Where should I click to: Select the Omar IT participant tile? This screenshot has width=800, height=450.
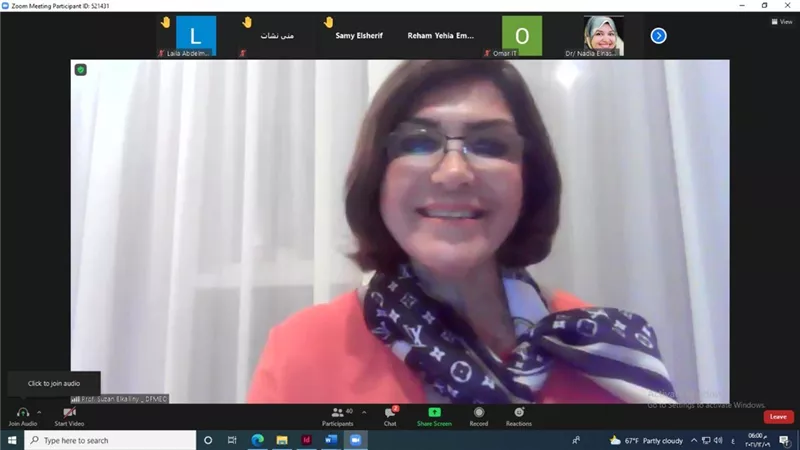[521, 36]
